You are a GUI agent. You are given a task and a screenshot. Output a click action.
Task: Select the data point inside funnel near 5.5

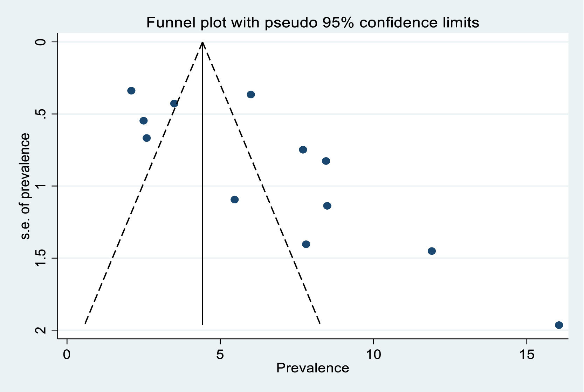click(x=235, y=199)
